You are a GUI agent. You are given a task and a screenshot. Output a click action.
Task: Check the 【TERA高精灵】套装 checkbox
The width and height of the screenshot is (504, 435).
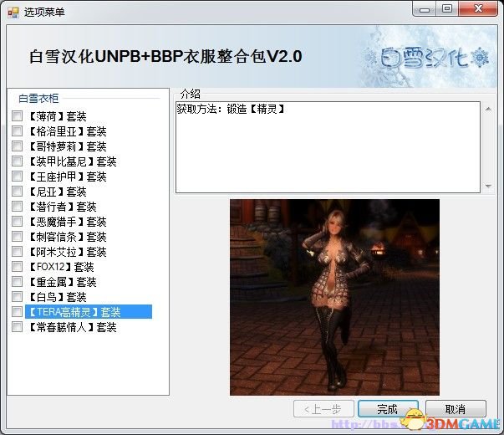pos(17,311)
